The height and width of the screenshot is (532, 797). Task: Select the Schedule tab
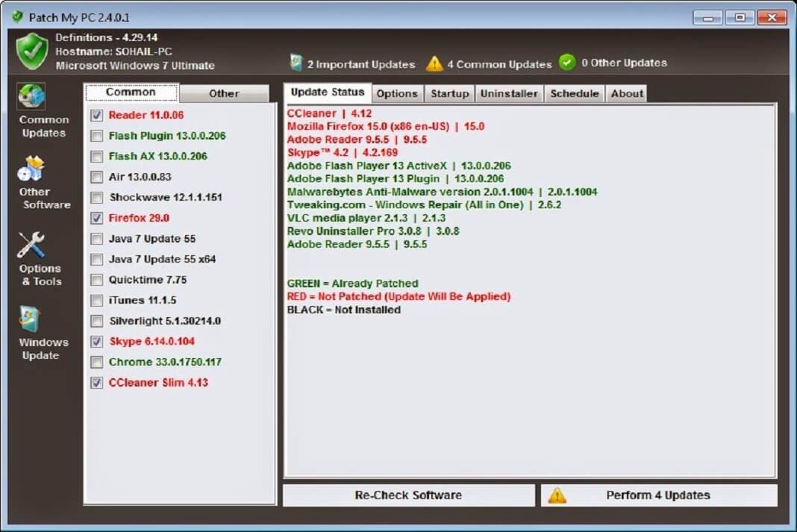click(x=574, y=93)
